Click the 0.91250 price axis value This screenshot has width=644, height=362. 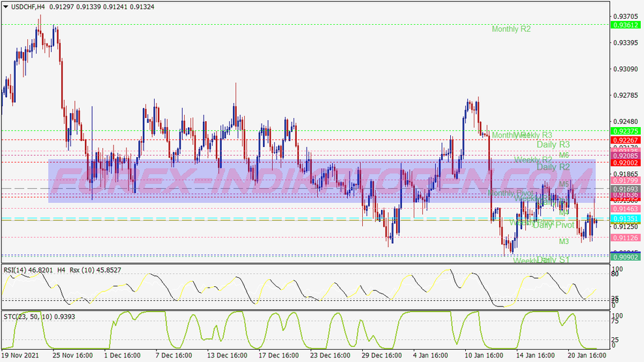[626, 226]
